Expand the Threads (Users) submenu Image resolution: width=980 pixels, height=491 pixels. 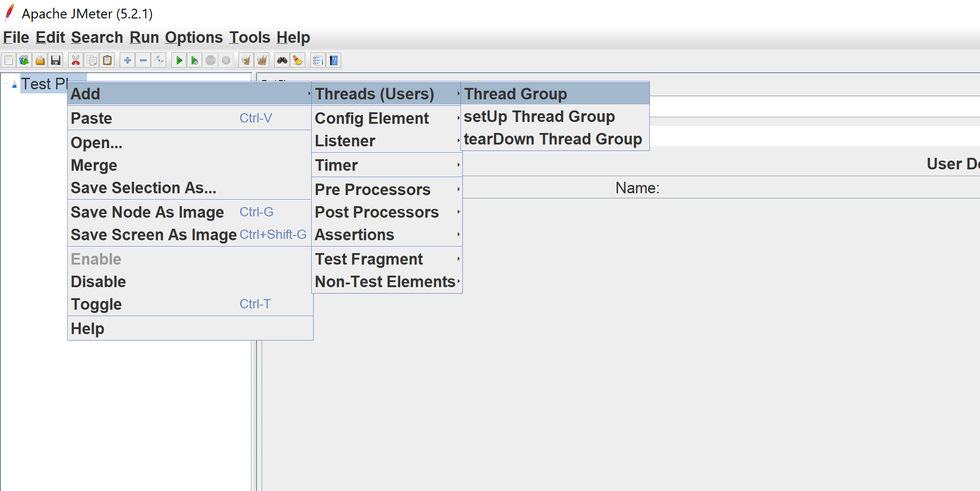387,94
